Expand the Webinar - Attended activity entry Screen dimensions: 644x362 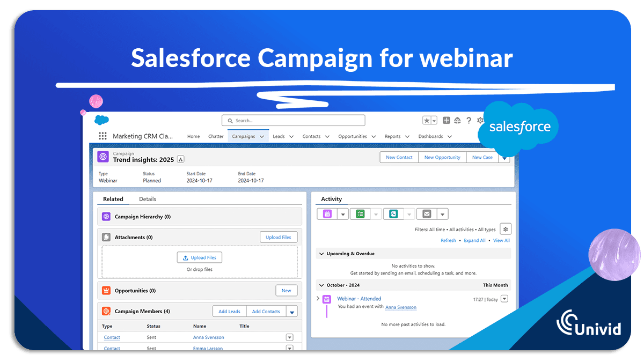tap(318, 299)
